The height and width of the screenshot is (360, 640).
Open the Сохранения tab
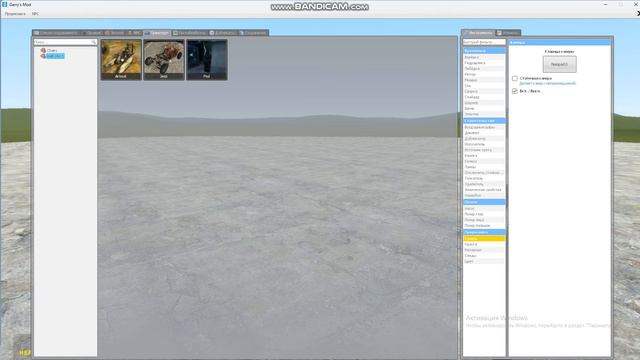click(253, 33)
